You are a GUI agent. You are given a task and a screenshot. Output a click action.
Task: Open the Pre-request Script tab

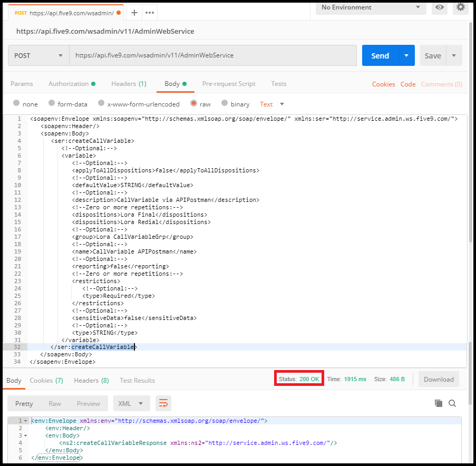[229, 84]
